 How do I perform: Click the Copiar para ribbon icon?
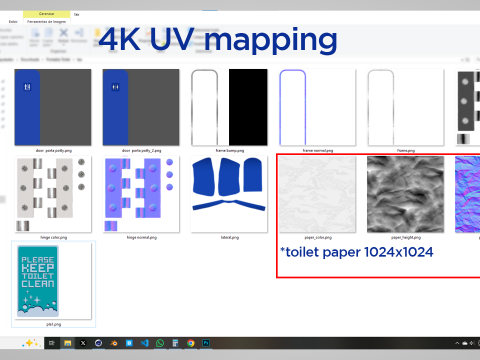point(49,33)
